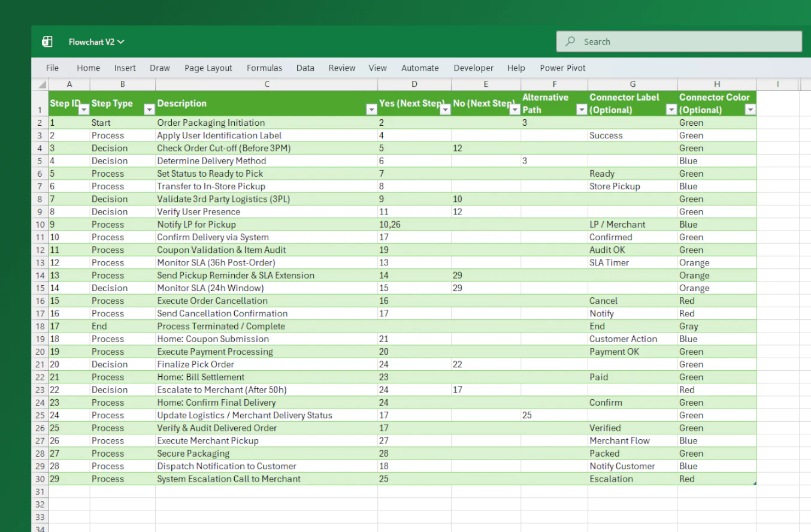This screenshot has width=811, height=532.
Task: Open the Yes (Next Step) filter button
Action: [x=444, y=110]
